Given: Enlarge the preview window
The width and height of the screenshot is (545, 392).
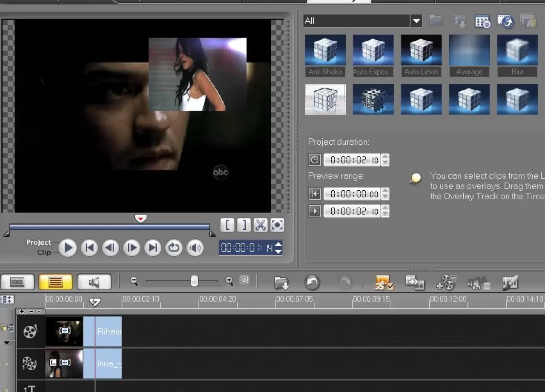Looking at the screenshot, I should [x=277, y=225].
